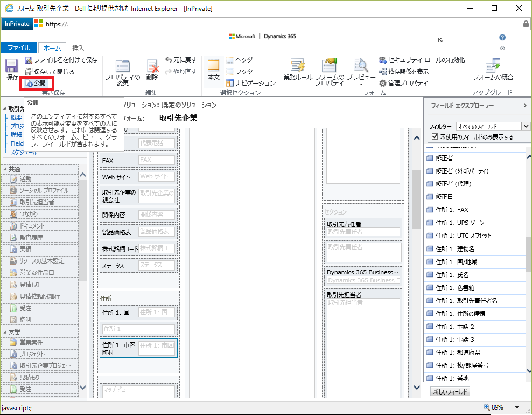This screenshot has height=415, width=532.
Task: Click 元に戻す (Undo)
Action: click(x=181, y=60)
